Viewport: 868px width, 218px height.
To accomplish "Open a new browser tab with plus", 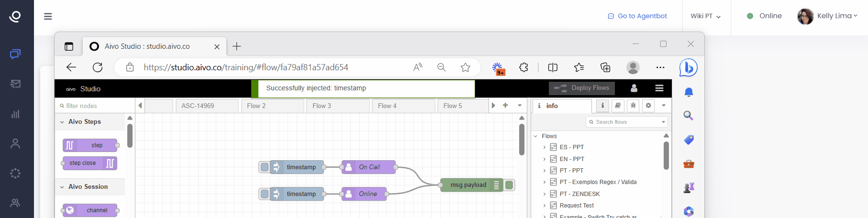I will 236,46.
